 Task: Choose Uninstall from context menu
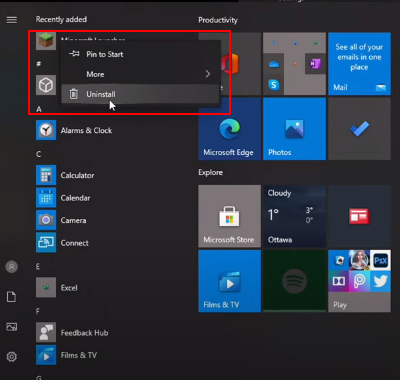140,94
